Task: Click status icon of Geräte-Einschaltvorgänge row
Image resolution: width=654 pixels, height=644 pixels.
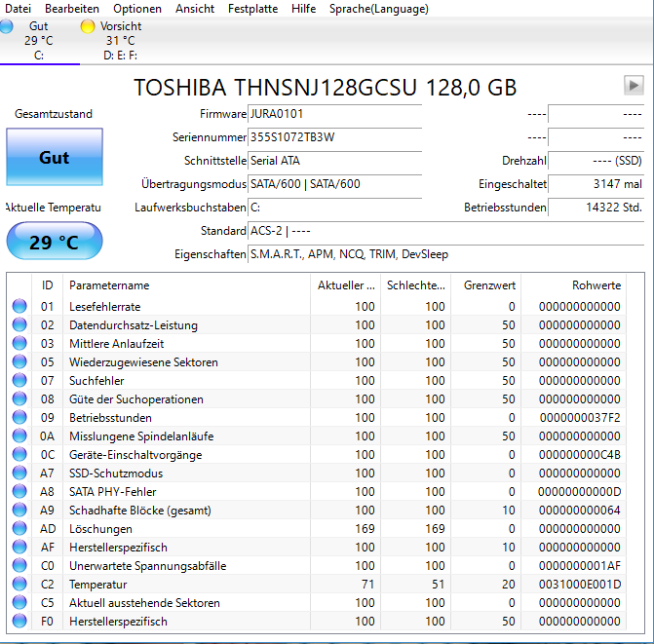Action: click(19, 454)
